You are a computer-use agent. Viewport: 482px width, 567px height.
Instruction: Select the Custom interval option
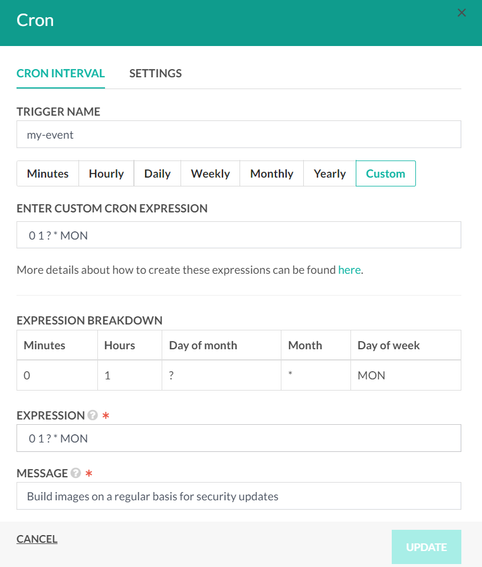click(x=385, y=174)
